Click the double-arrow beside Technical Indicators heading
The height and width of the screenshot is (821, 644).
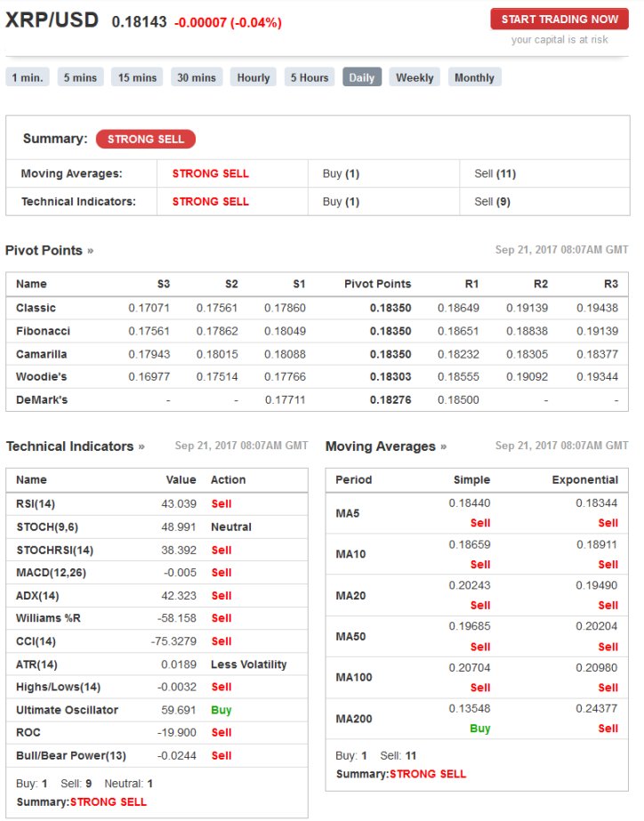(141, 447)
